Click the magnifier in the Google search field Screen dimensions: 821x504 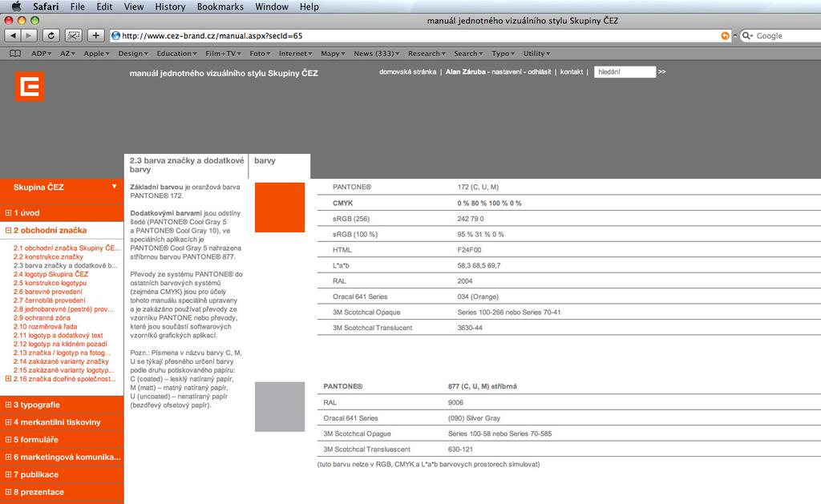(747, 35)
